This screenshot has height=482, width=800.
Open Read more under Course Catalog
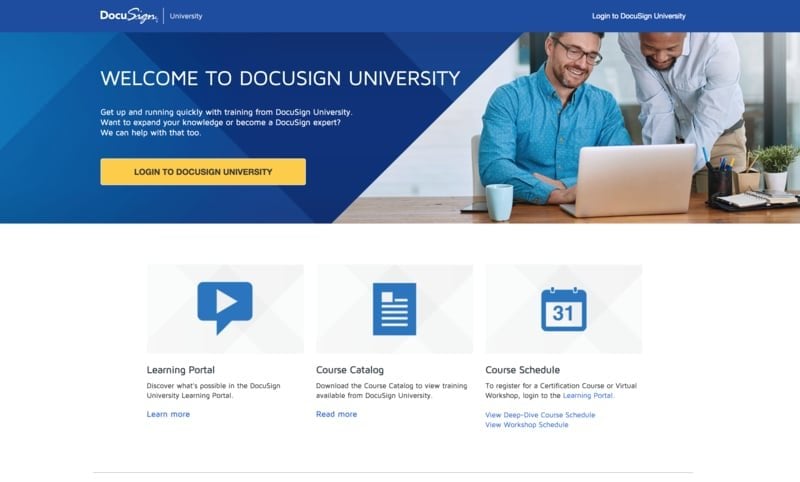point(337,414)
